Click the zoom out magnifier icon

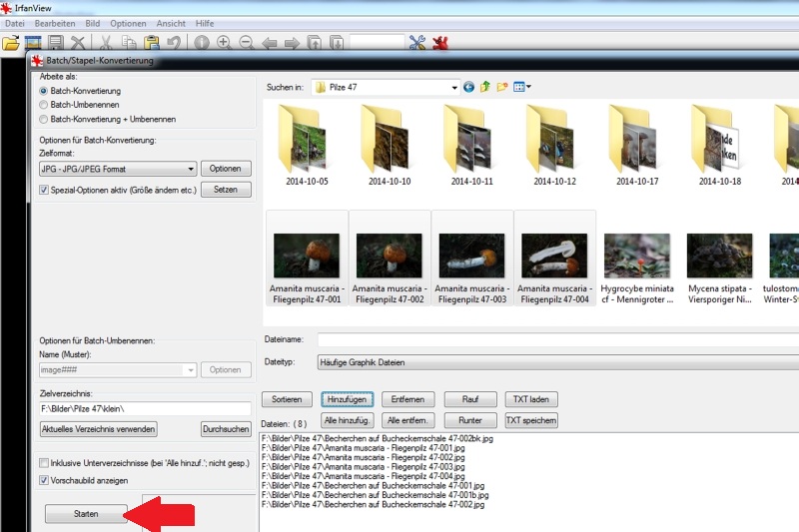(246, 43)
